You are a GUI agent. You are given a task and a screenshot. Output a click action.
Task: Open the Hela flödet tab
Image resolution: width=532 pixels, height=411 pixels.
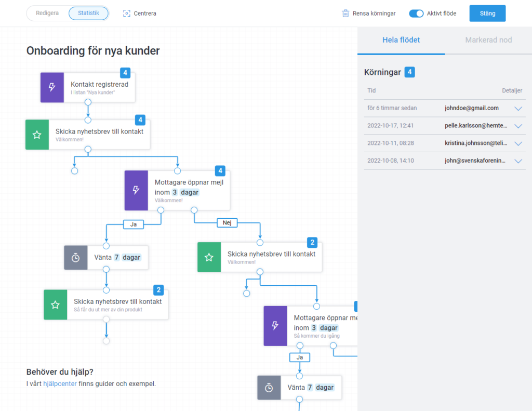[401, 40]
